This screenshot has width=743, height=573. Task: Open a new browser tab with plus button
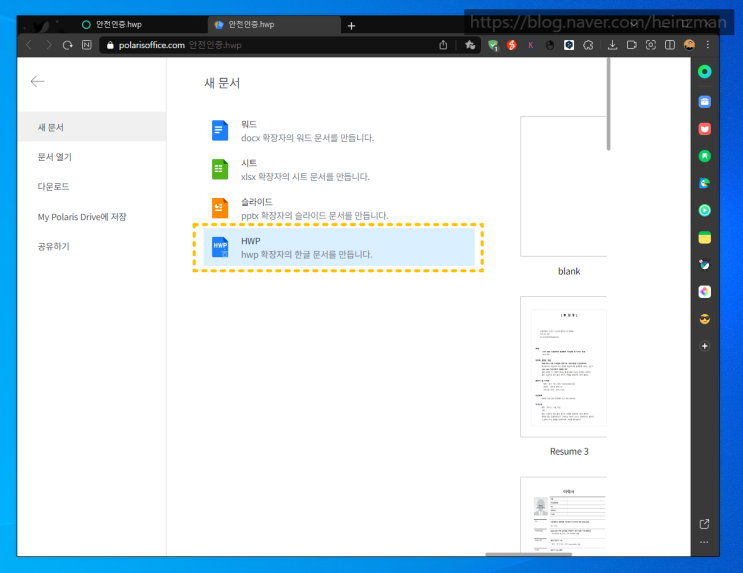pyautogui.click(x=351, y=26)
